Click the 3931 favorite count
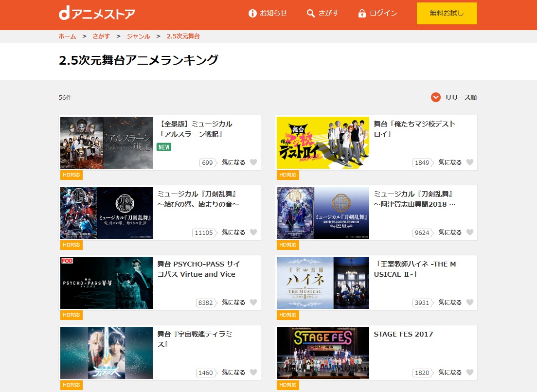537x392 pixels. (x=423, y=303)
